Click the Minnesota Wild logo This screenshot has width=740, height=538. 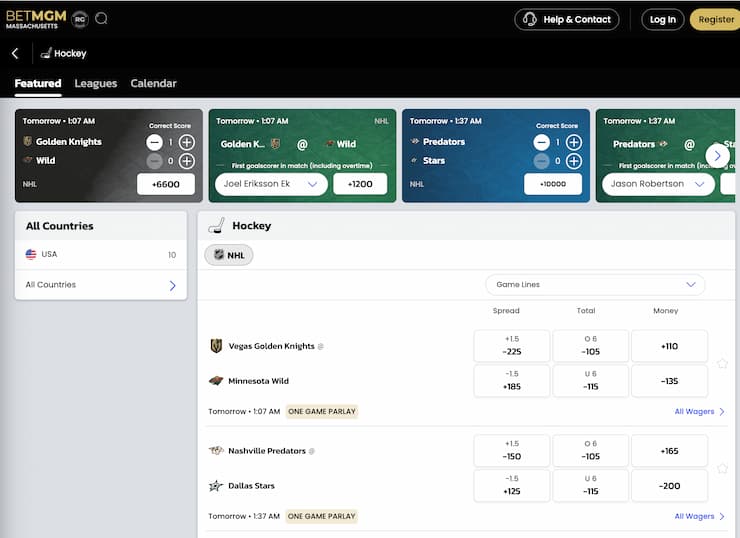click(x=216, y=380)
